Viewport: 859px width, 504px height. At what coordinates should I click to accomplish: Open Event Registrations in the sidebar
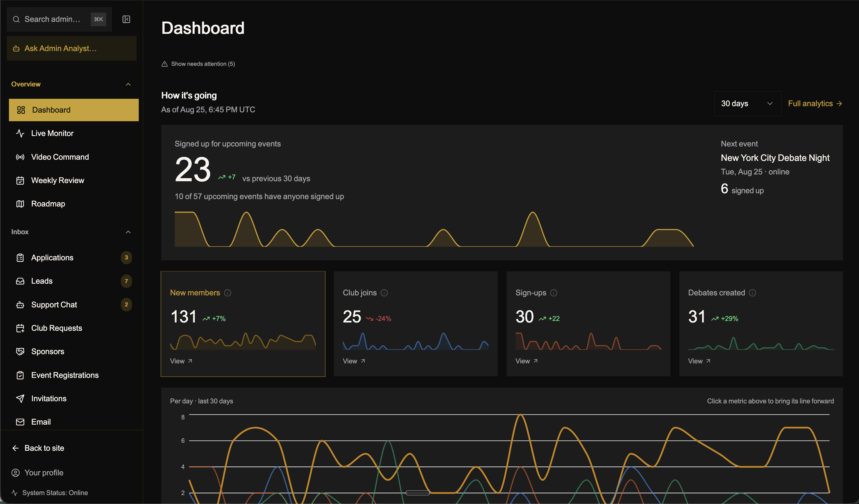tap(74, 375)
